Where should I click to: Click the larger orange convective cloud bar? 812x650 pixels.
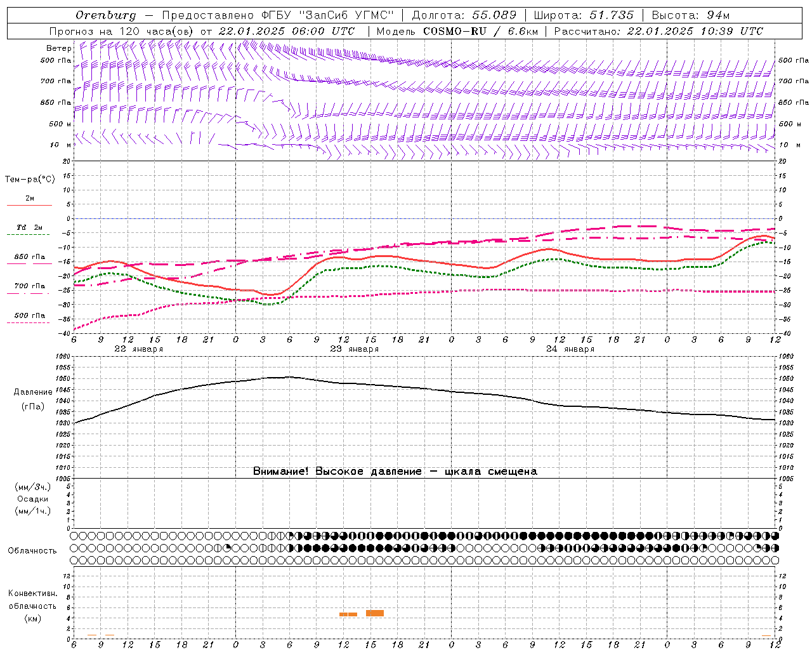pos(375,613)
